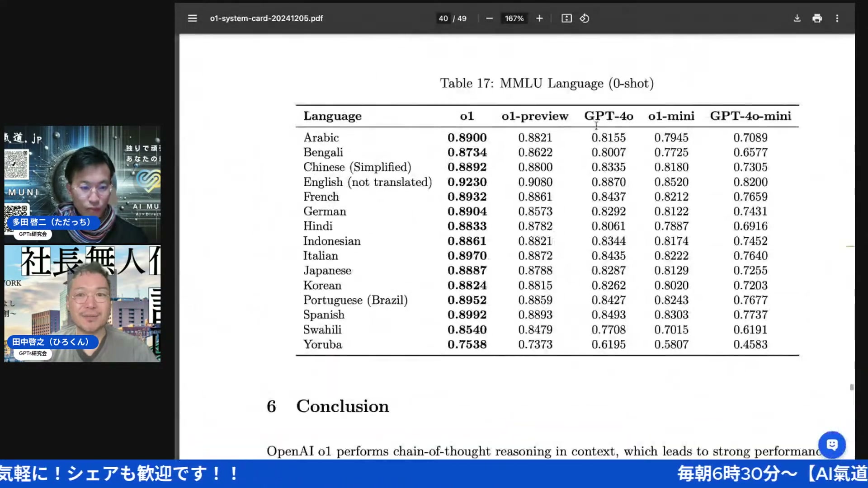Select the GPT-4o column header

[609, 116]
